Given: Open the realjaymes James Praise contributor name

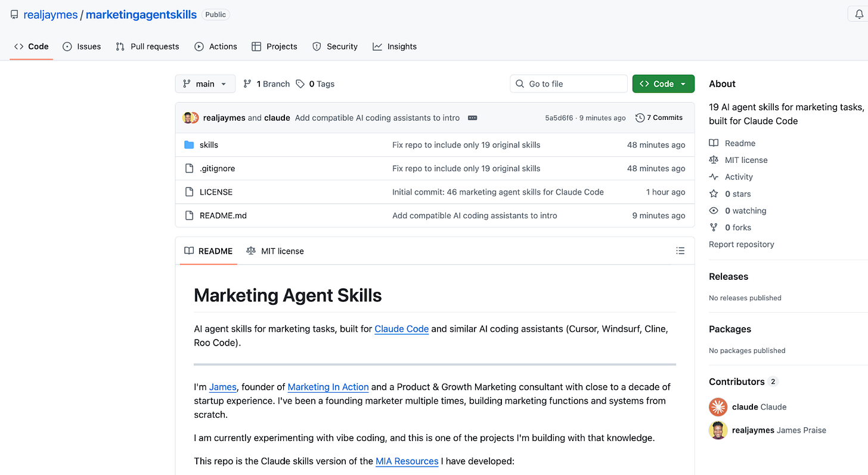Looking at the screenshot, I should pyautogui.click(x=779, y=430).
